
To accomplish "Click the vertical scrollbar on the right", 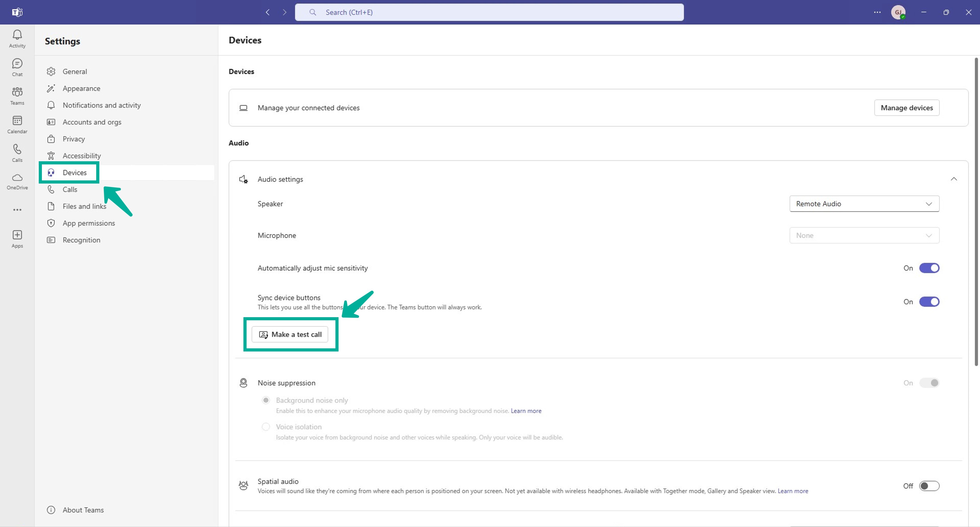I will (x=976, y=211).
